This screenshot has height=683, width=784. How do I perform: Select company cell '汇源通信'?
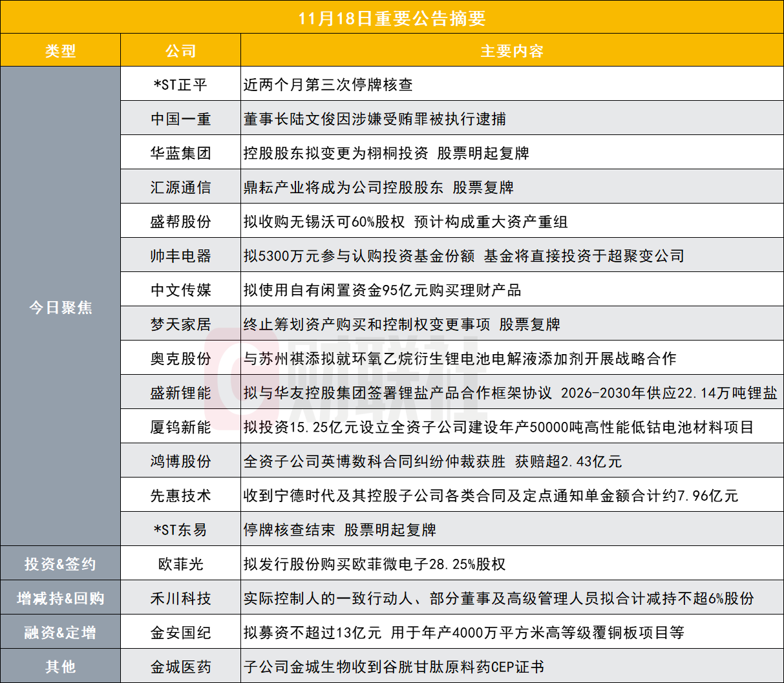(180, 187)
